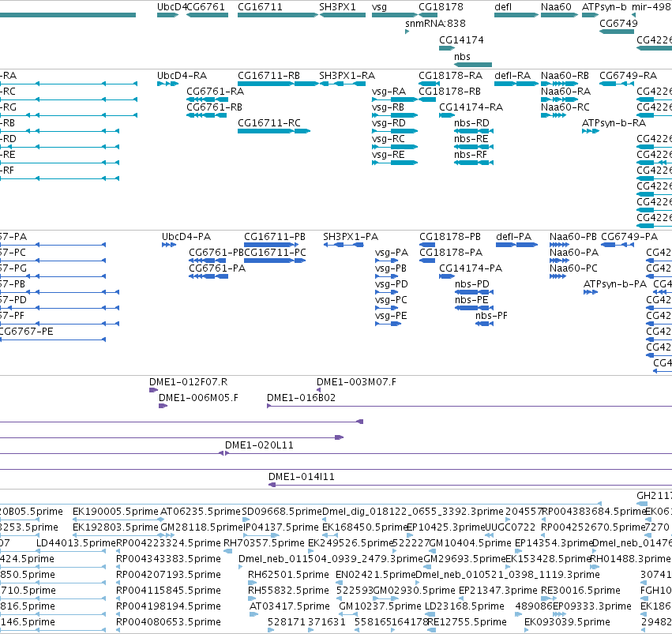Screen dimensions: 672x634
Task: Click transcript CG6749-RA label
Action: click(629, 75)
